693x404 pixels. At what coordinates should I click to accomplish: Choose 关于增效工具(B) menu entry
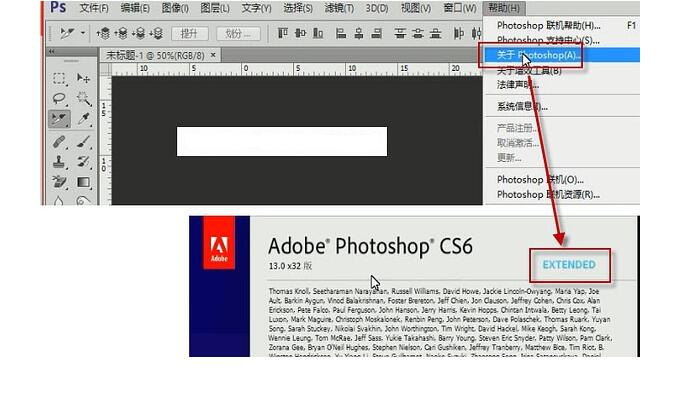pyautogui.click(x=562, y=70)
